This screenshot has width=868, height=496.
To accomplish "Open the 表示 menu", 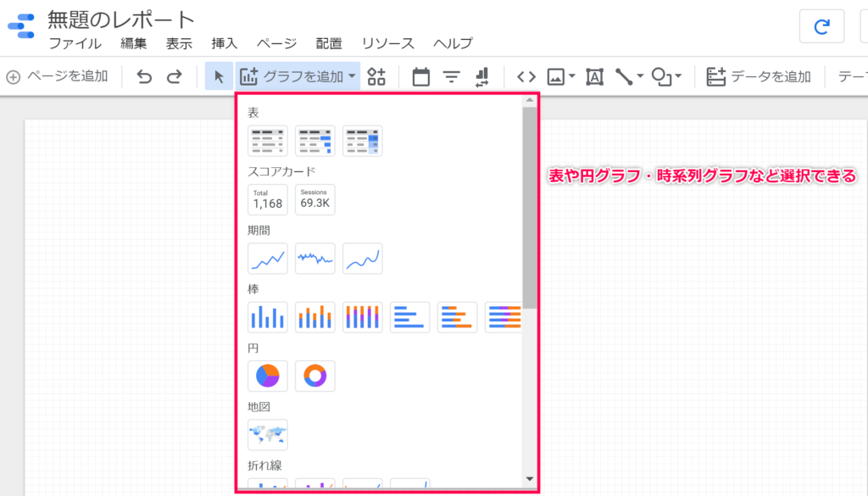I will point(179,43).
